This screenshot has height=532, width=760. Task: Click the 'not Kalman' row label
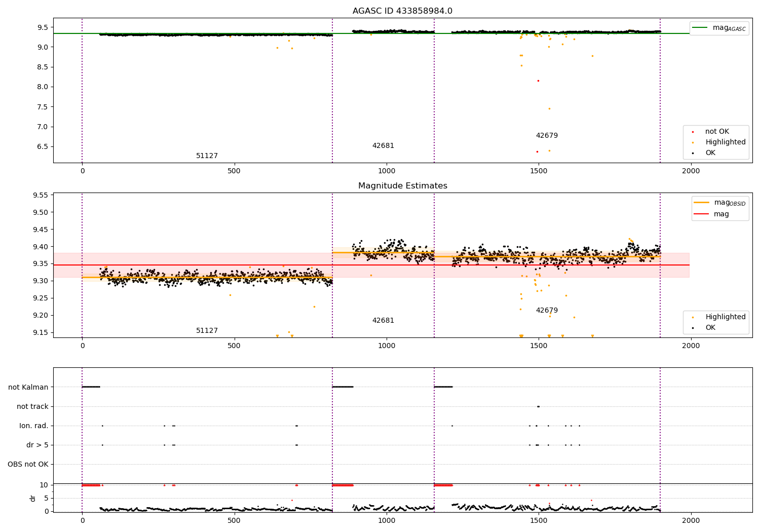(x=28, y=387)
